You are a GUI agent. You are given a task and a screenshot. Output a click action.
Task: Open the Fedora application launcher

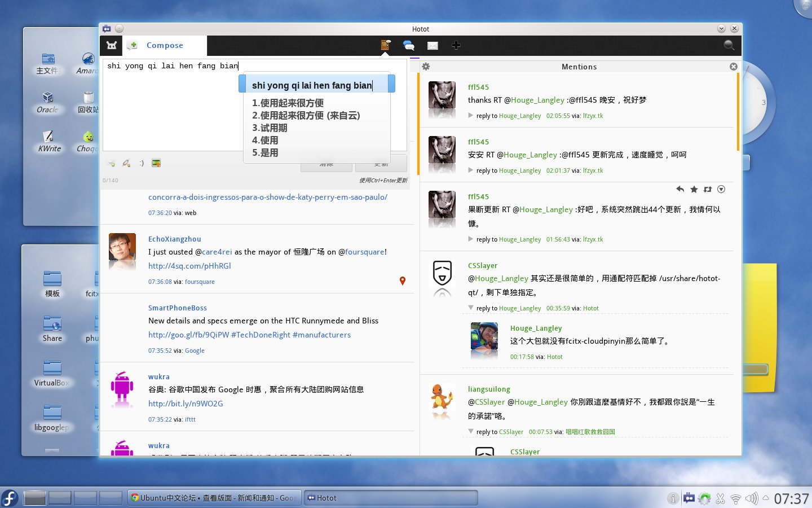click(x=10, y=498)
